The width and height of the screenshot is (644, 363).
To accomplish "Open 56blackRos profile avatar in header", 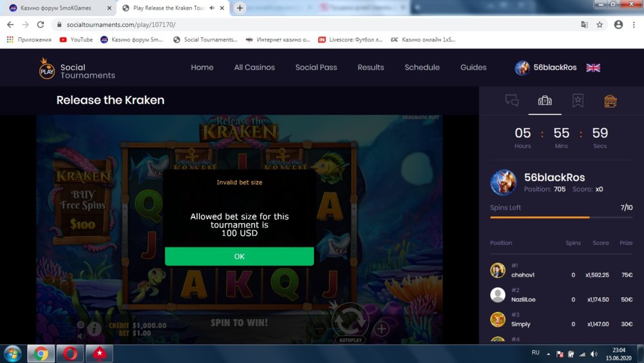I will click(x=522, y=68).
